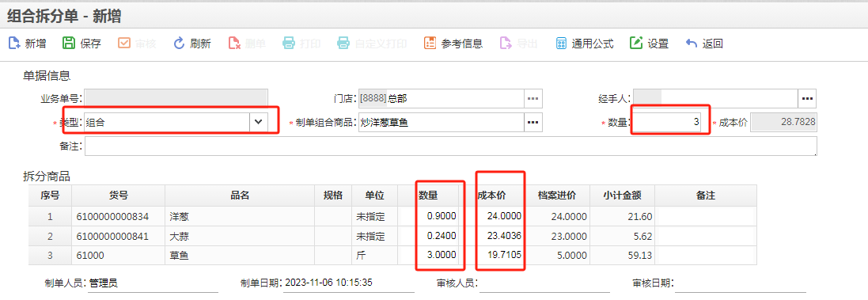The width and height of the screenshot is (868, 300).
Task: Click the 审核 audit checkmark icon
Action: pyautogui.click(x=124, y=44)
